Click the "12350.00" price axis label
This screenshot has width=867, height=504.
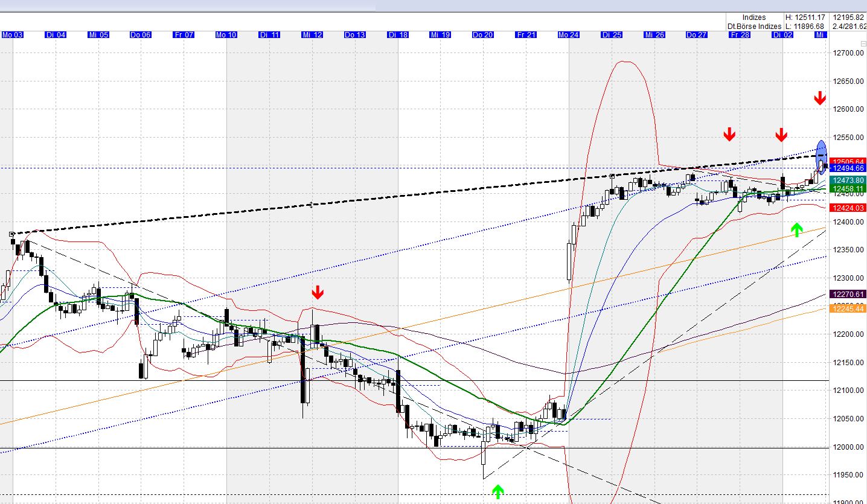click(x=848, y=250)
